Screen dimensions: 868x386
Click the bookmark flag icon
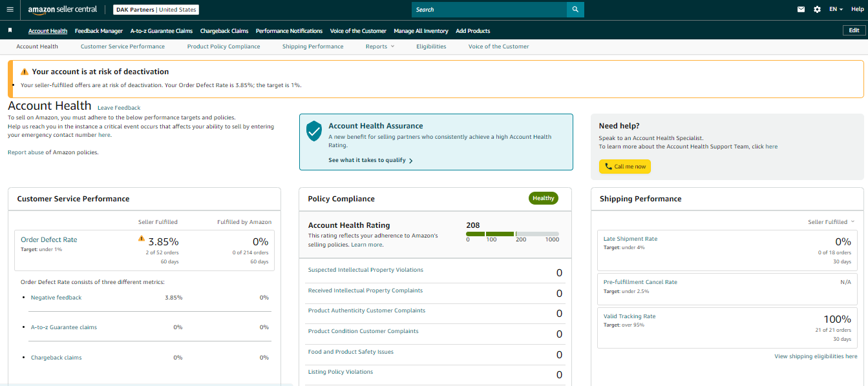click(10, 30)
